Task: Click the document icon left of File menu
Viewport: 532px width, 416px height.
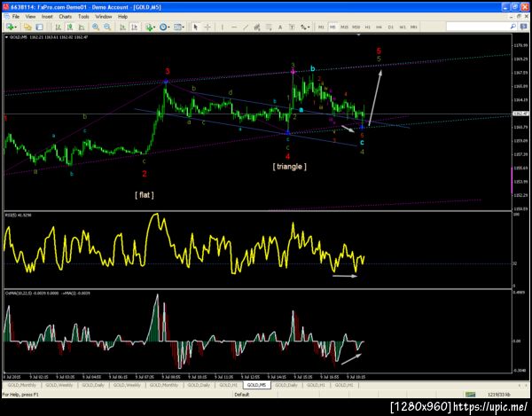Action: pos(6,16)
